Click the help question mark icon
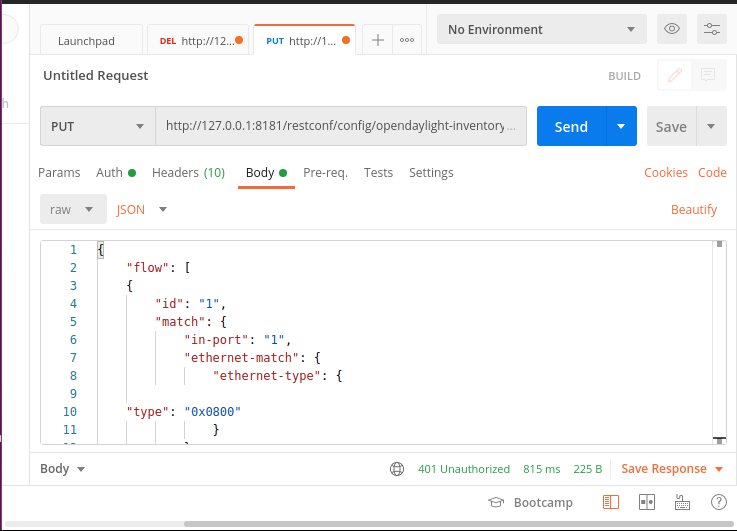 tap(718, 502)
